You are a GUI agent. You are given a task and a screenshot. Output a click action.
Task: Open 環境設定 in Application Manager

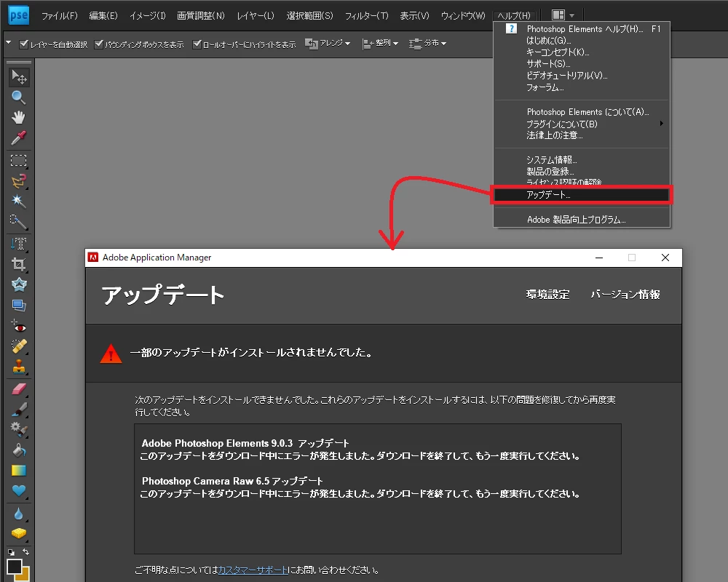pos(547,294)
